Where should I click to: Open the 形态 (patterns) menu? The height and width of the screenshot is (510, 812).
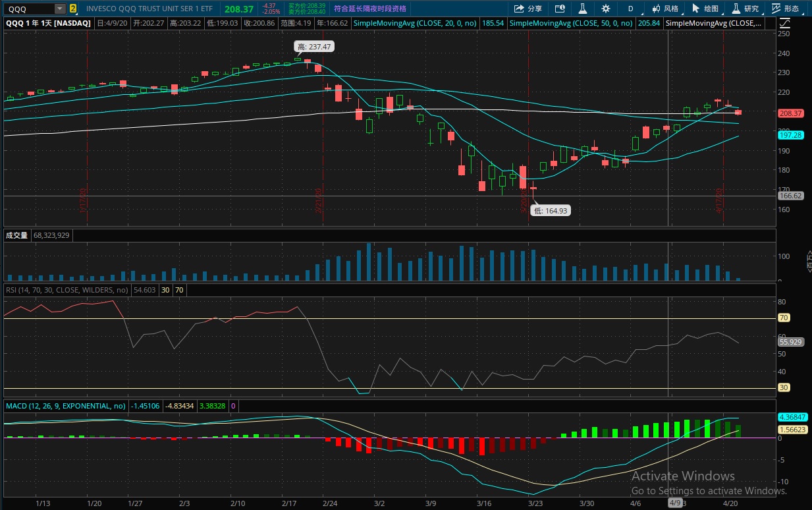tap(785, 9)
